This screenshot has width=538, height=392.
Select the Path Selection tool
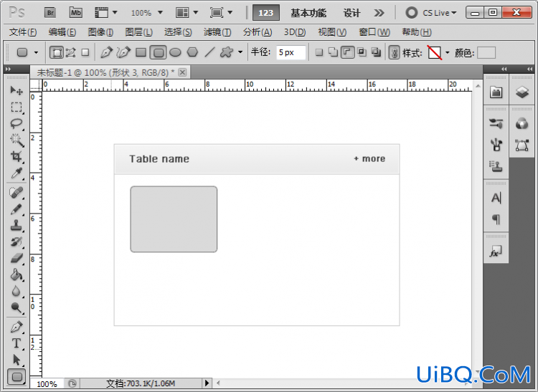16,360
